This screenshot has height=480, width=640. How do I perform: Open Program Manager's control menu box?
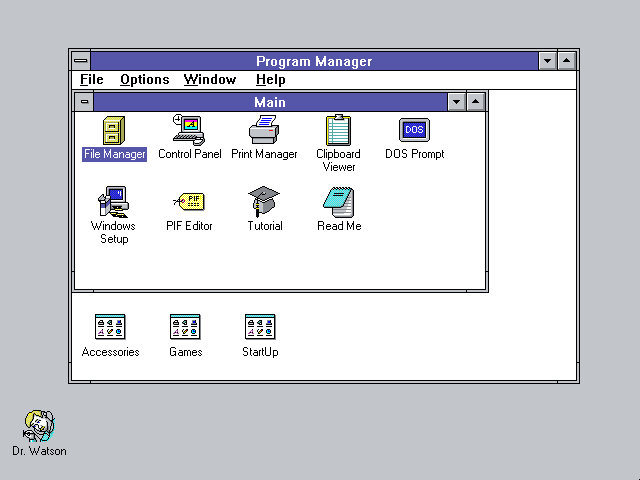click(80, 61)
